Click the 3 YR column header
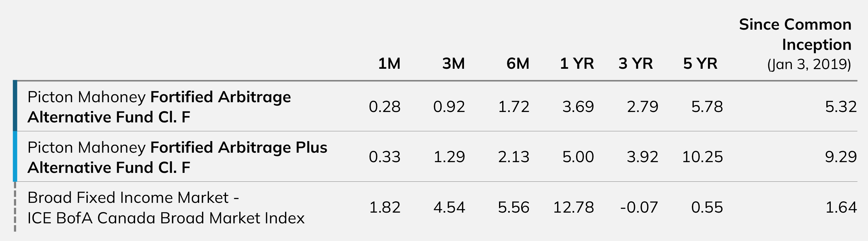 [x=635, y=64]
